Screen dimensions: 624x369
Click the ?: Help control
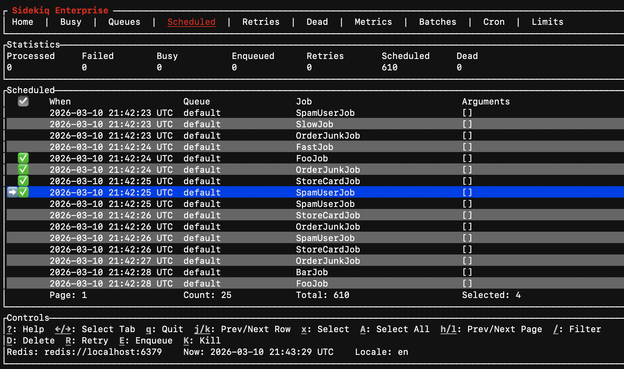tap(25, 329)
